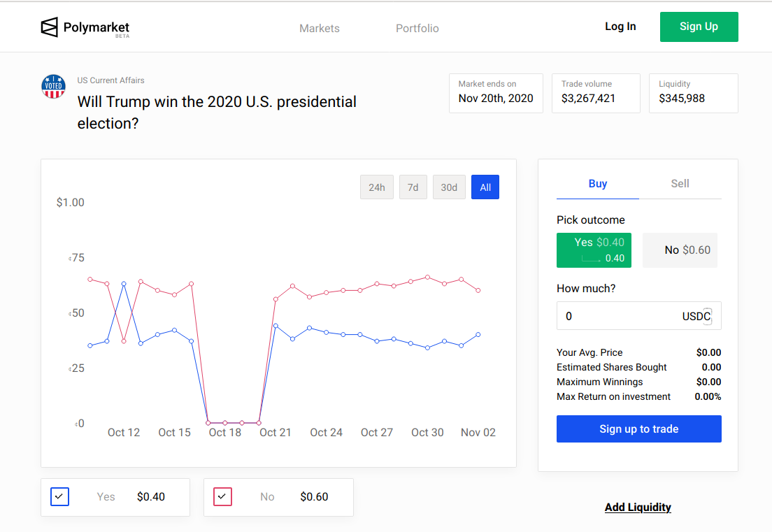This screenshot has width=772, height=532.
Task: Pick the Yes $0.40 outcome
Action: [594, 250]
